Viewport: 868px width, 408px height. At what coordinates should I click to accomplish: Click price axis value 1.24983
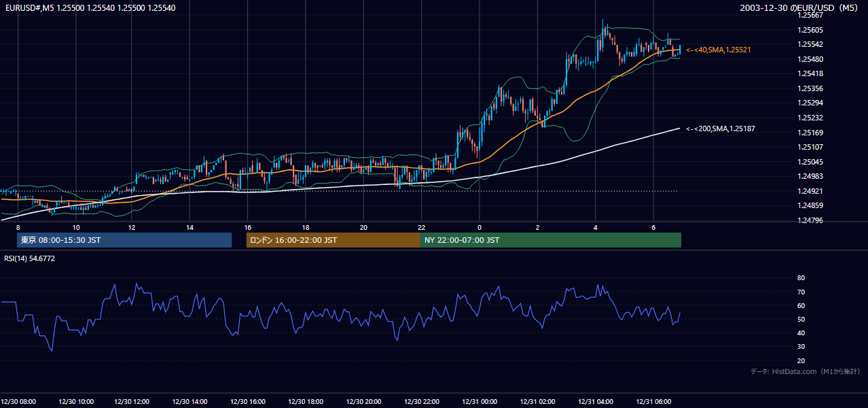pos(810,176)
